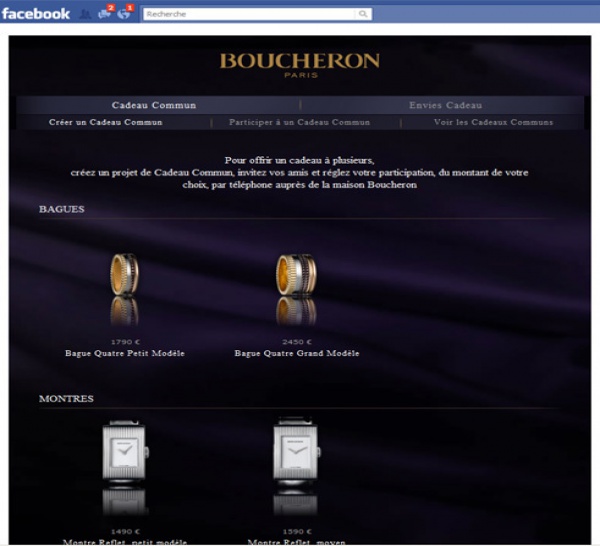600x546 pixels.
Task: Click the 2450 € price
Action: point(297,342)
